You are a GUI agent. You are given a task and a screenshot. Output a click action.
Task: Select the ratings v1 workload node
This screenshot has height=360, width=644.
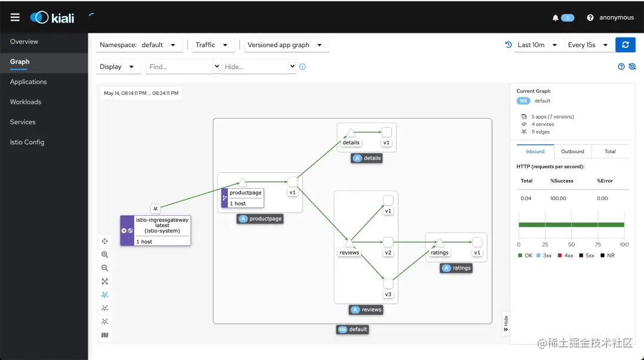[x=477, y=242]
